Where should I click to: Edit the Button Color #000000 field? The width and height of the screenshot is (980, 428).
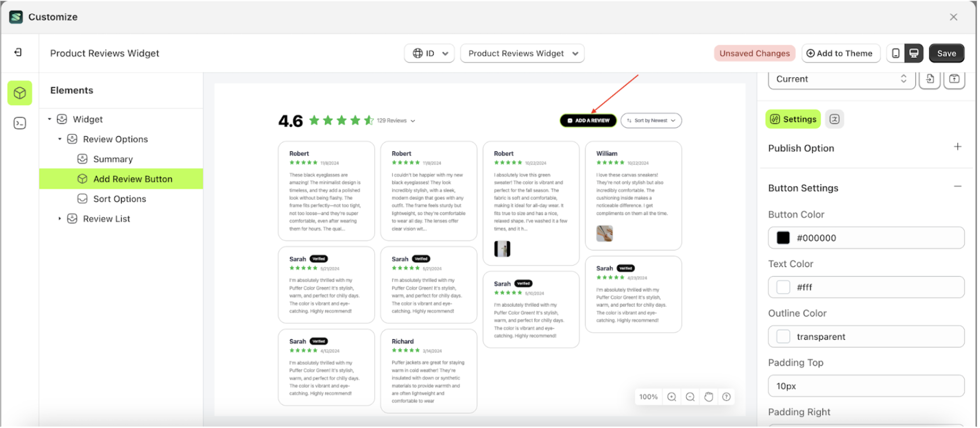pyautogui.click(x=866, y=238)
